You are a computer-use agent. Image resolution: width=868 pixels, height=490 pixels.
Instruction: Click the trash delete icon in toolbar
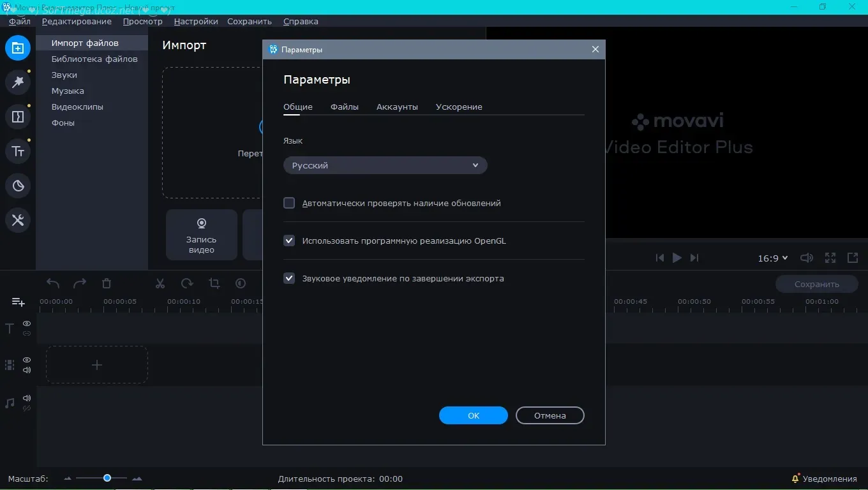pyautogui.click(x=107, y=284)
